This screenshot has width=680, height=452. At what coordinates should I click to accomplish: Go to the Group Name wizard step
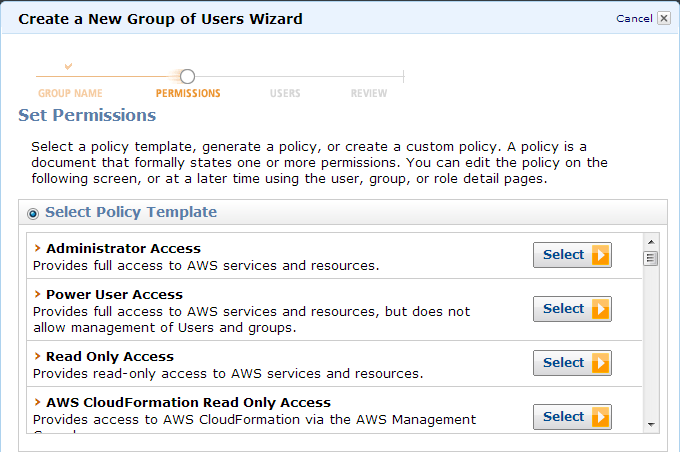(x=70, y=93)
